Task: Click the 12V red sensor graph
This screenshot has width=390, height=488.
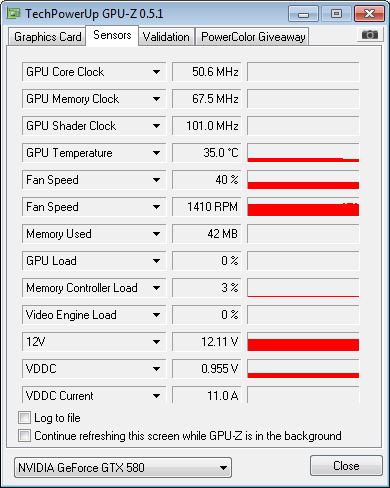Action: tap(303, 342)
